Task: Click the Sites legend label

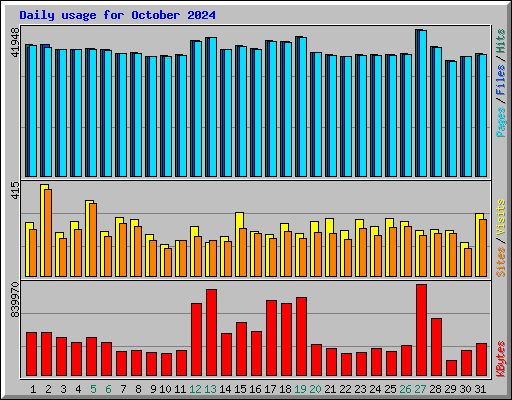Action: (x=501, y=262)
